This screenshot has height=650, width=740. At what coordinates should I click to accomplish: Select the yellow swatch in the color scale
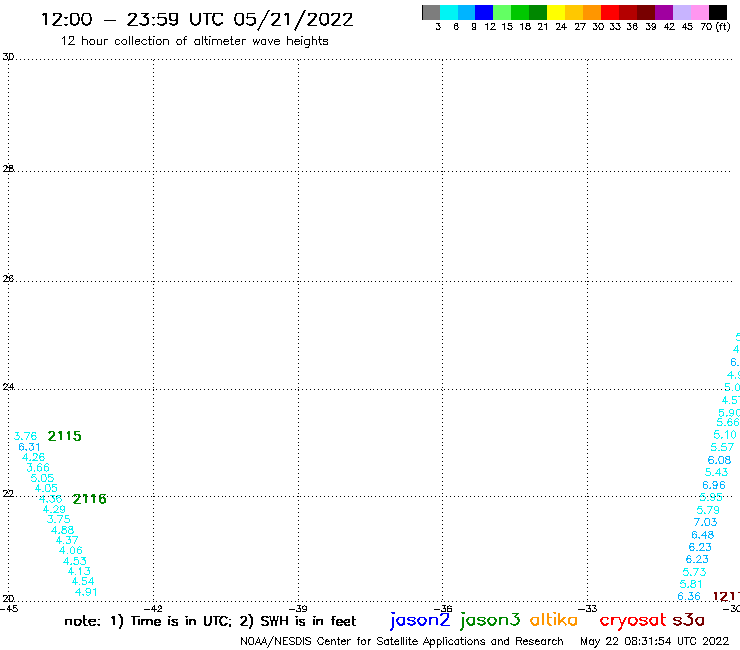tap(556, 12)
